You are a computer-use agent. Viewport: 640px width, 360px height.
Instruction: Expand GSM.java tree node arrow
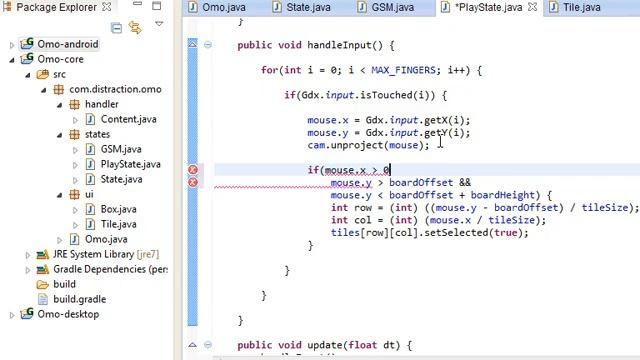(x=76, y=150)
